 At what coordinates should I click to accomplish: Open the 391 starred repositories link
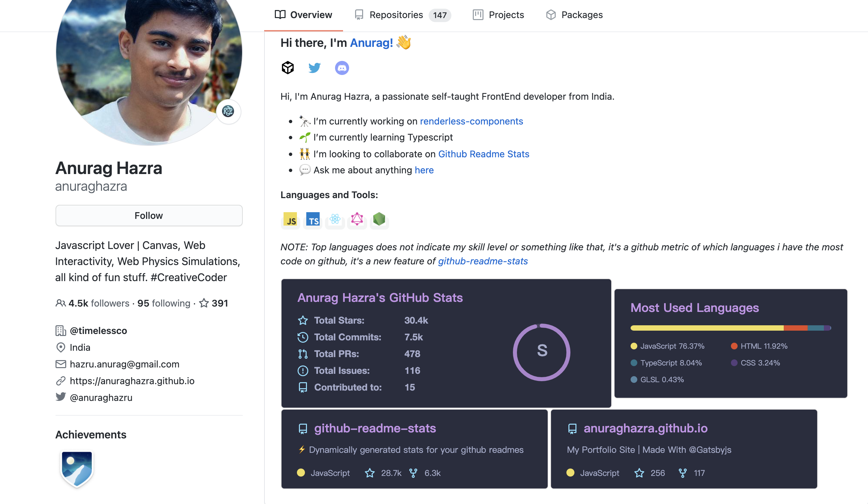(x=214, y=303)
